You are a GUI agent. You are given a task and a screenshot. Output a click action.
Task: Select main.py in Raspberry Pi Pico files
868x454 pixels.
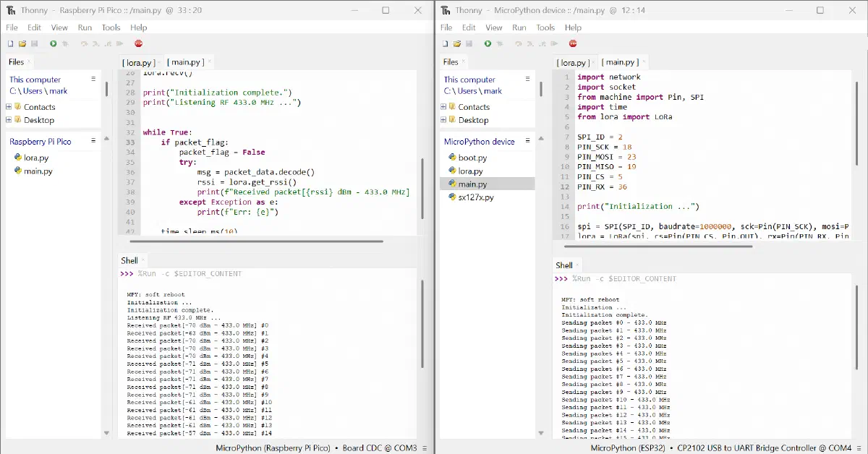pyautogui.click(x=38, y=171)
